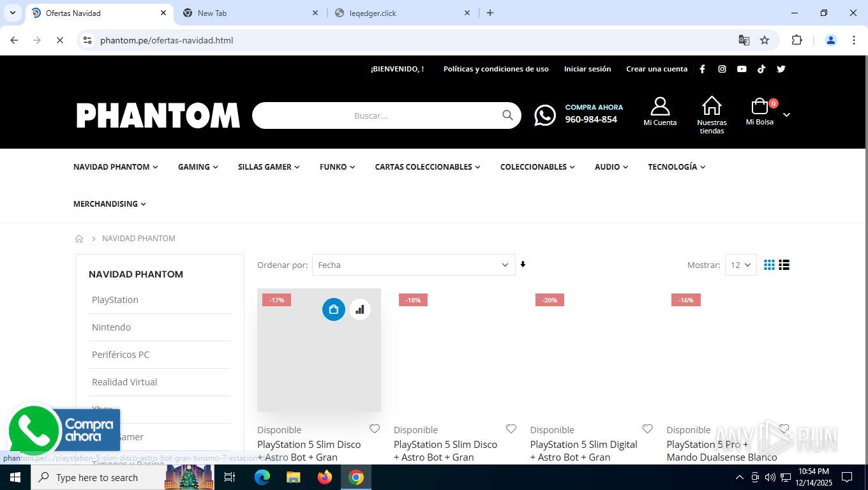Viewport: 868px width, 490px height.
Task: Open Chrome extensions puzzle icon
Action: coord(797,40)
